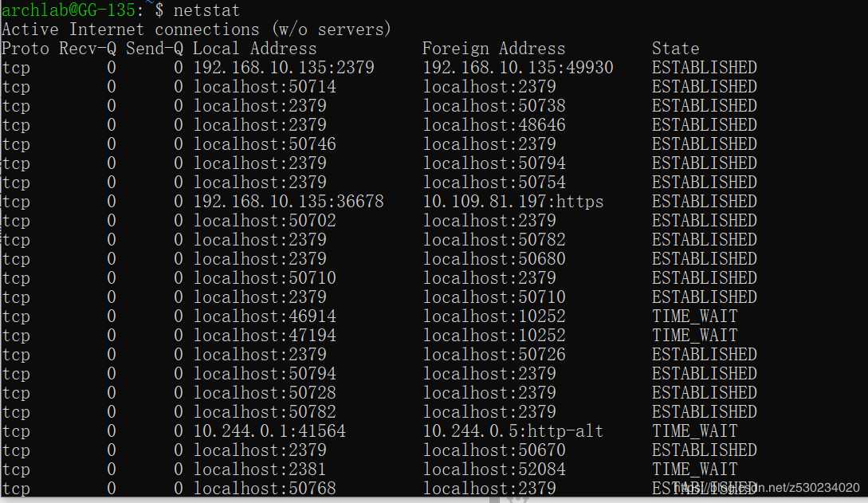Click local address localhost:47194
The image size is (868, 503).
pyautogui.click(x=265, y=336)
